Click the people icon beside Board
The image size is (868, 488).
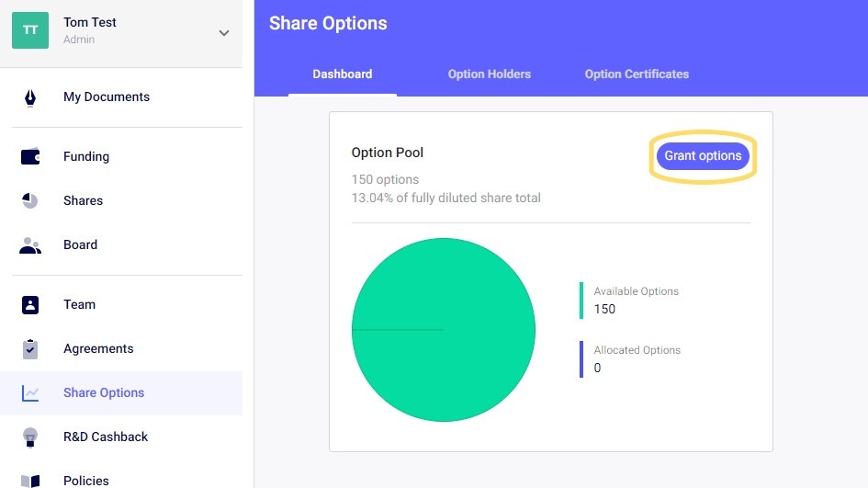(x=30, y=245)
